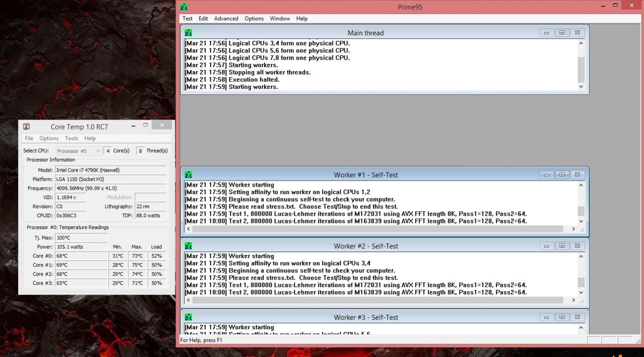Close the Main thread child window
Viewport: 644px width, 357px height.
577,33
